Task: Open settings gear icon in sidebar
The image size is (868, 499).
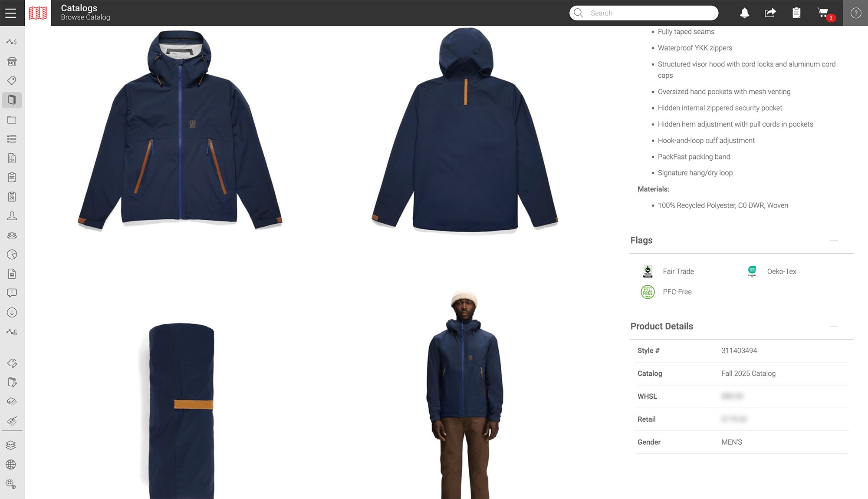Action: point(11,484)
